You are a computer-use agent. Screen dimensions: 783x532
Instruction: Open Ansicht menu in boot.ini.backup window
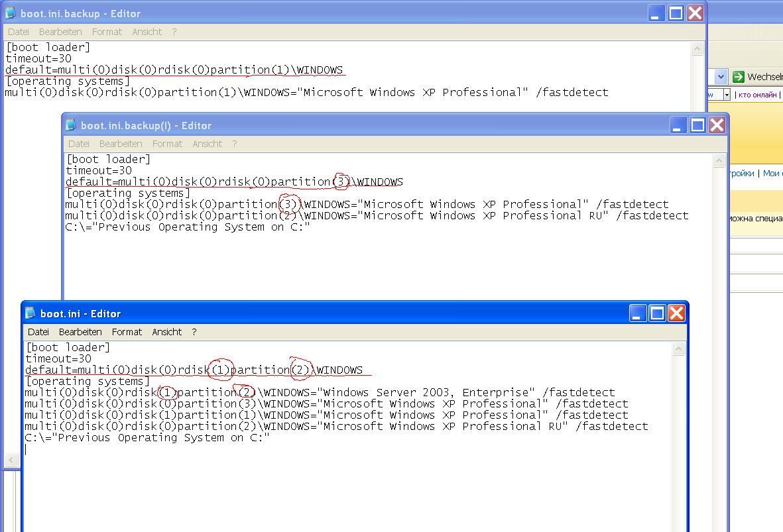tap(147, 32)
